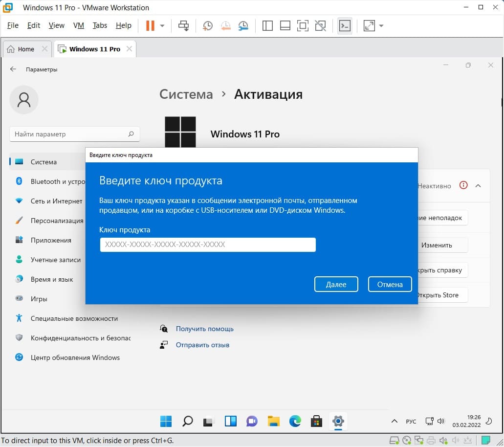Open the Chat taskbar icon
The image size is (504, 447).
pyautogui.click(x=252, y=421)
